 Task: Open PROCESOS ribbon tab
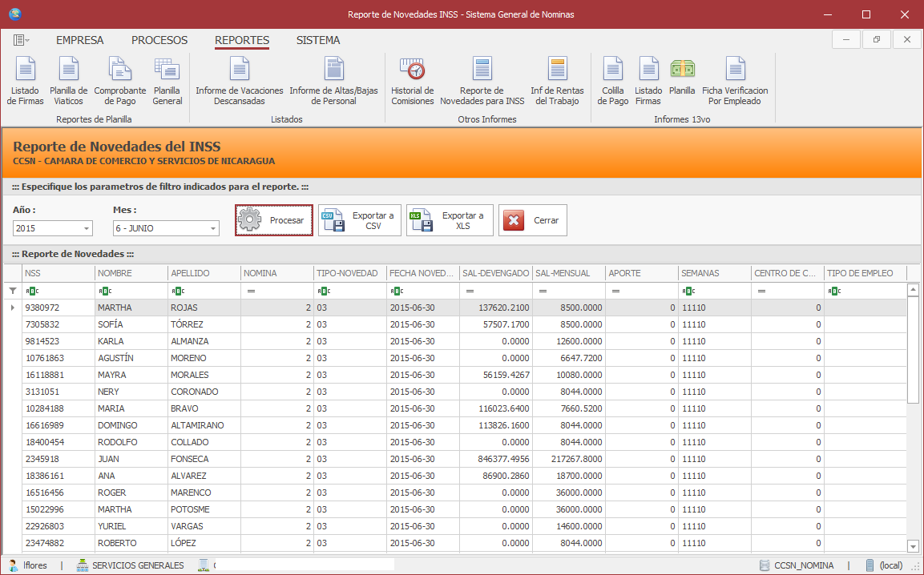[x=159, y=40]
